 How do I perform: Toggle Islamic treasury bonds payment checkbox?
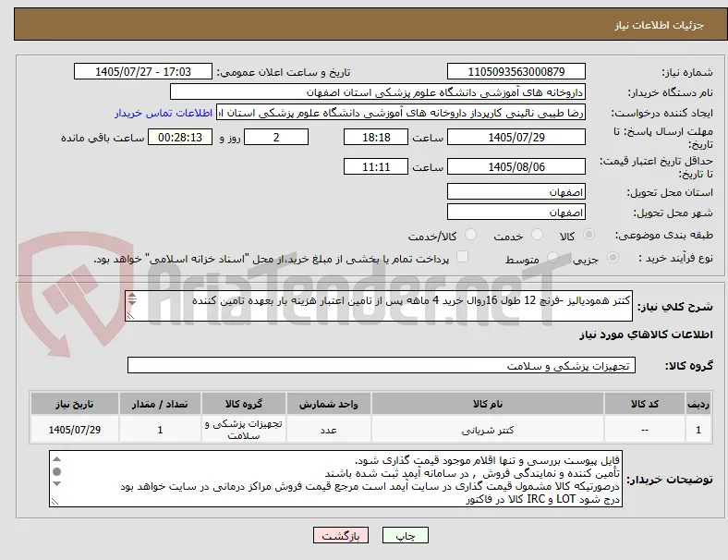[463, 257]
